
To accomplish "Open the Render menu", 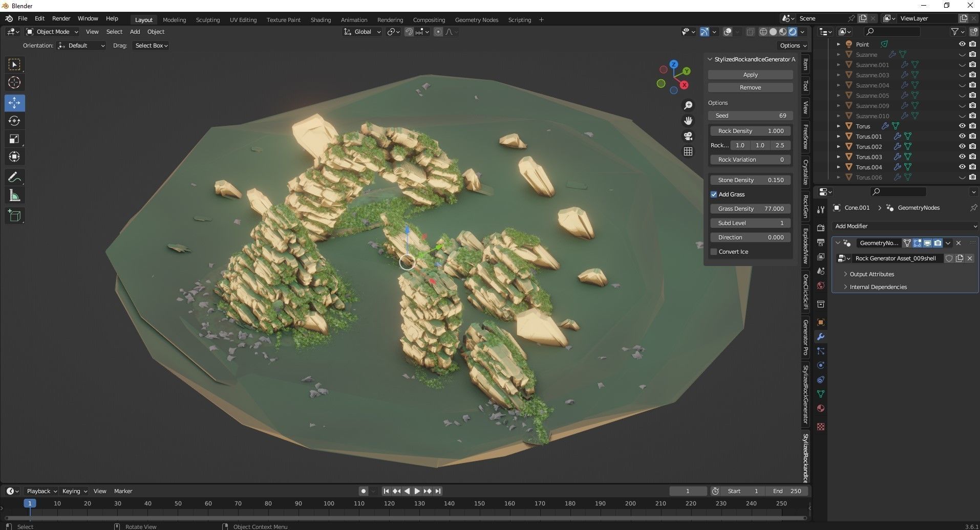I will [61, 18].
